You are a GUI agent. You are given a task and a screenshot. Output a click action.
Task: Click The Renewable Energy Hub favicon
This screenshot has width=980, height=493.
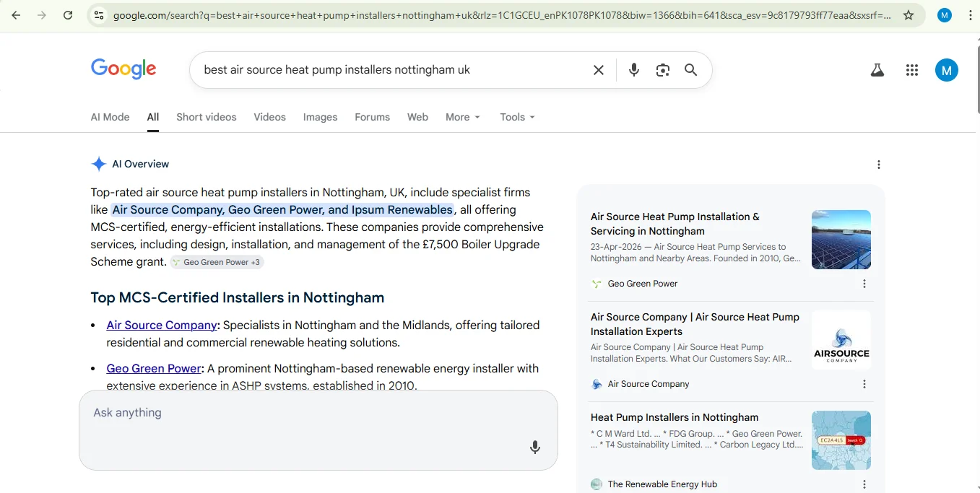[x=597, y=484]
